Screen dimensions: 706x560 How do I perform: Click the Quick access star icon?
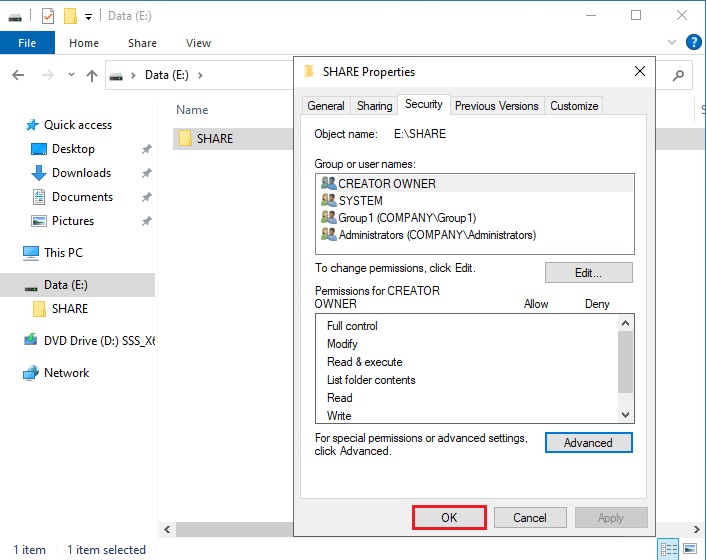[32, 125]
